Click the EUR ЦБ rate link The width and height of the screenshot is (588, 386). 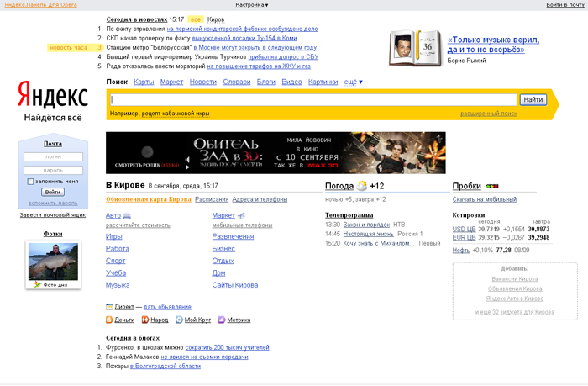click(464, 238)
